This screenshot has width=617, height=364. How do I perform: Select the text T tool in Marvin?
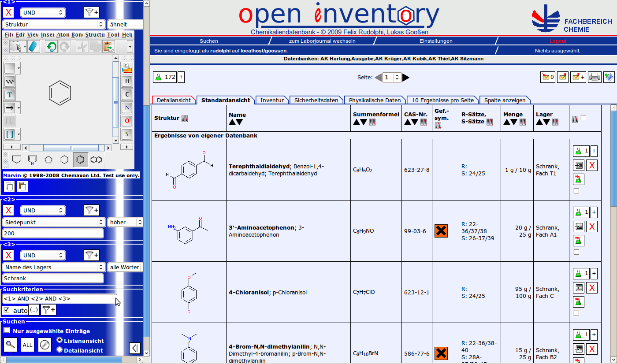[10, 94]
